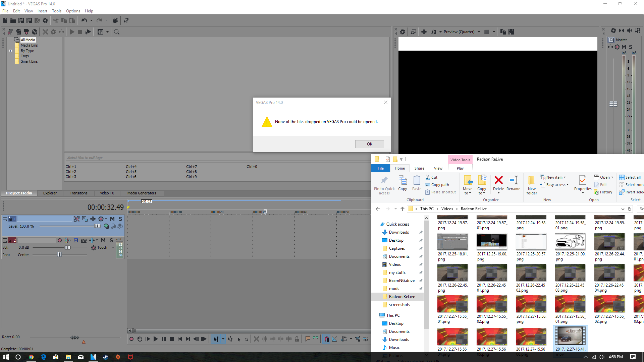644x362 pixels.
Task: Click Copy path in Explorer ribbon
Action: [x=437, y=185]
